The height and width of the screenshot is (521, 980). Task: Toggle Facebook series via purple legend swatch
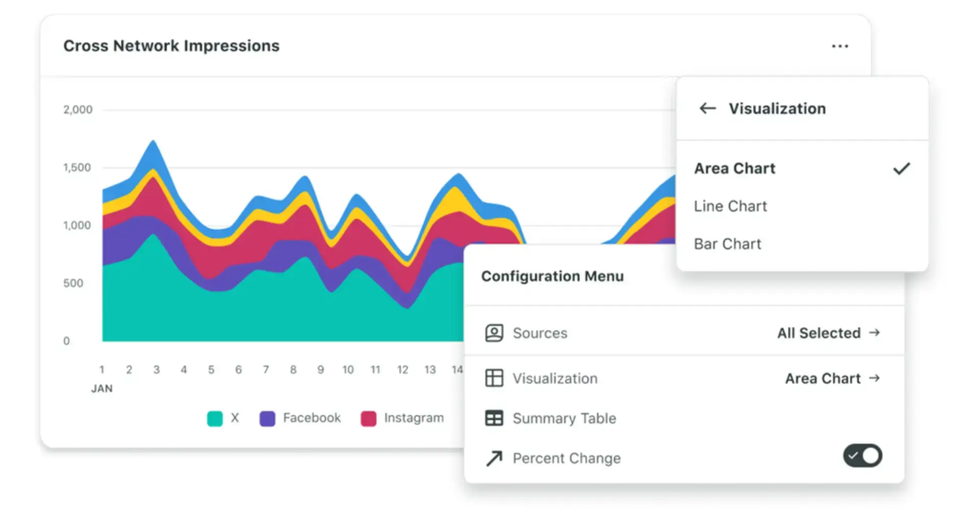(267, 418)
